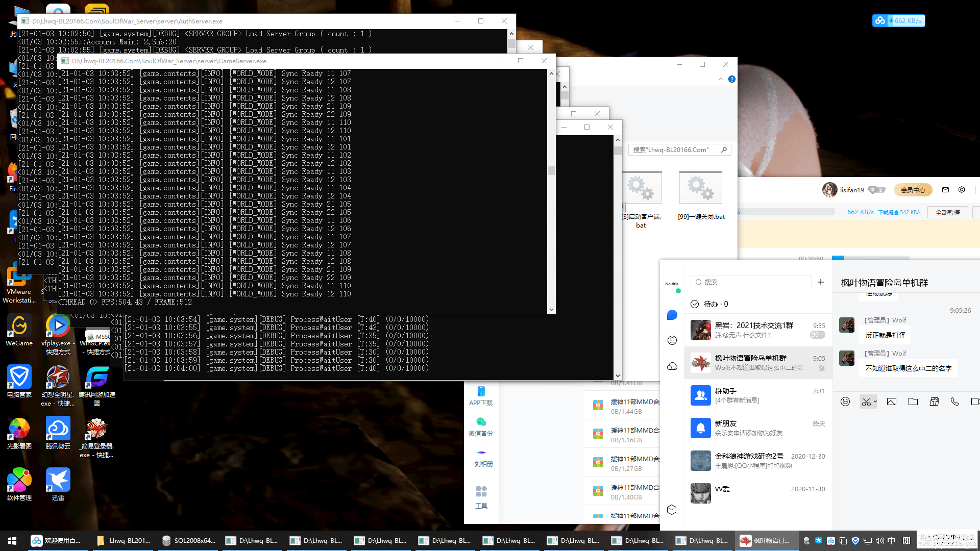The height and width of the screenshot is (551, 980).
Task: Open 软件管理 desktop shortcut
Action: click(19, 484)
